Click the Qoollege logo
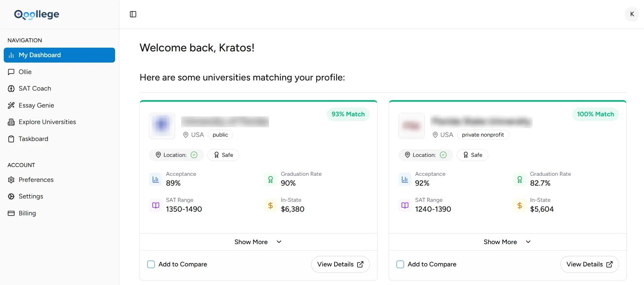Viewport: 644px width, 285px height. tap(37, 14)
